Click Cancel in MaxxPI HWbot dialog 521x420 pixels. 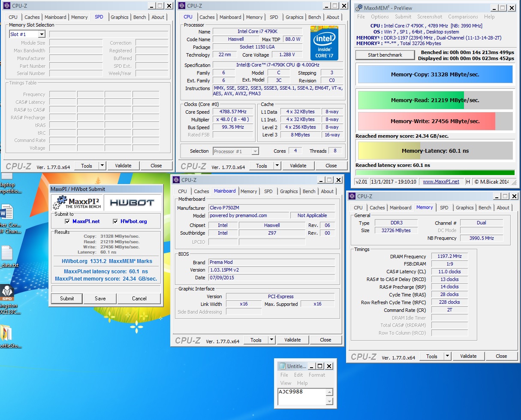click(139, 299)
